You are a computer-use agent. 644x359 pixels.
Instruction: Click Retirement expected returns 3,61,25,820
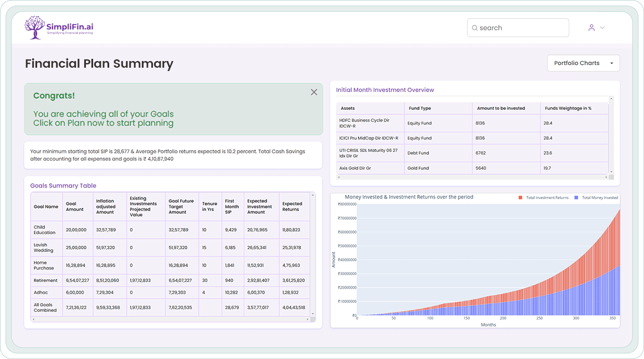tap(293, 280)
